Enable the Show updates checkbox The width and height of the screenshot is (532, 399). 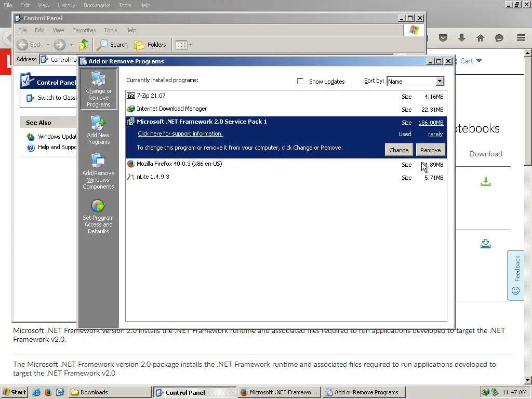pyautogui.click(x=300, y=81)
